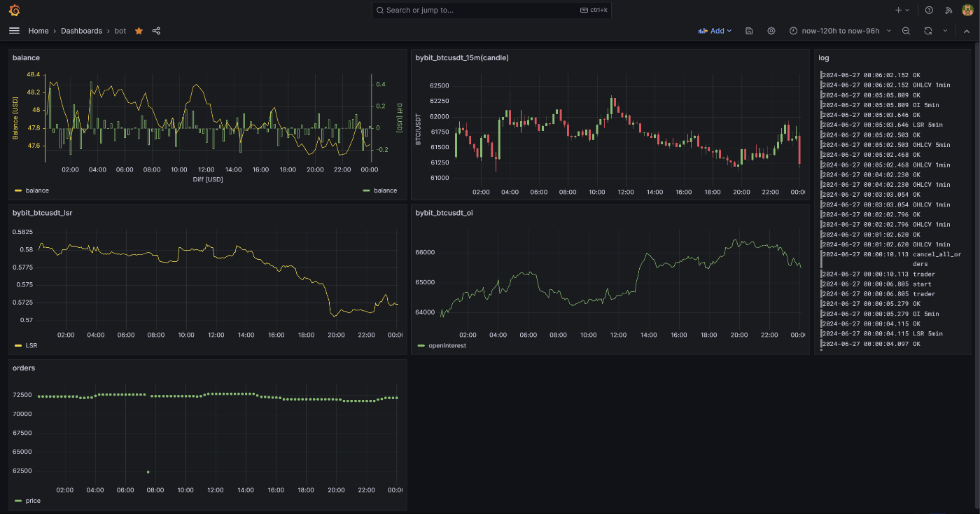Screen dimensions: 980x514
Task: Open the bybit_btcusdt_oi panel title
Action: click(444, 212)
